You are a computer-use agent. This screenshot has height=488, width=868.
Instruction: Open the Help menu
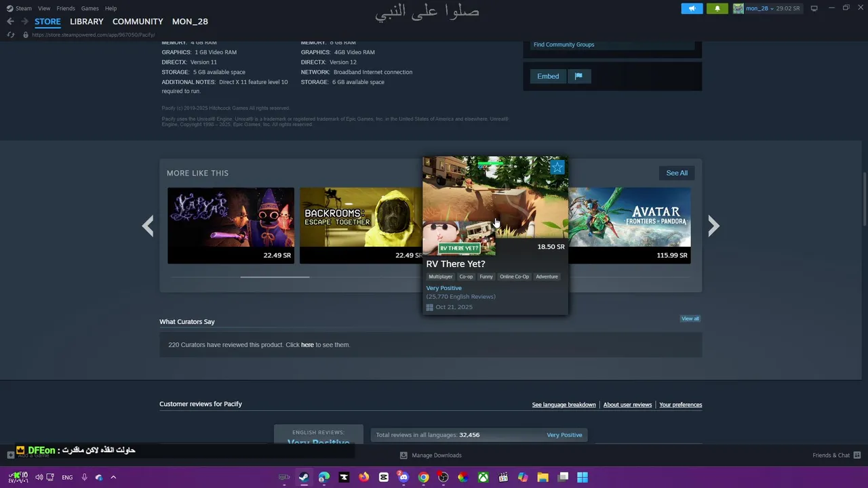(x=111, y=8)
